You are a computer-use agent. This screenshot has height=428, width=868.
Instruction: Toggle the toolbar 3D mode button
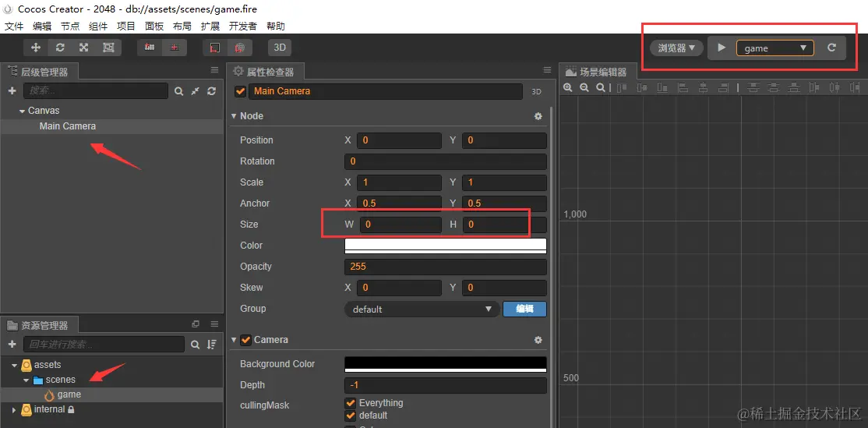pos(280,48)
